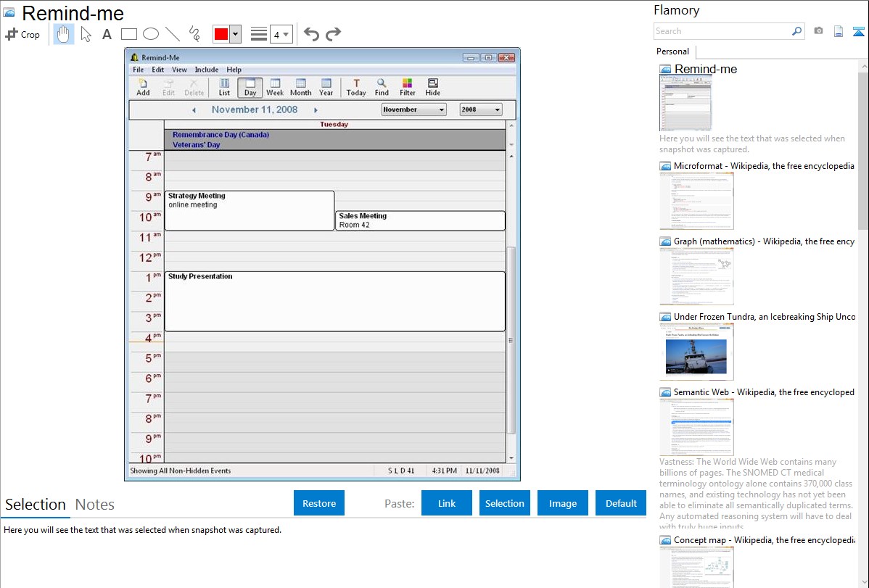Open the Help menu in Remind-Me
This screenshot has width=869, height=588.
pyautogui.click(x=234, y=70)
